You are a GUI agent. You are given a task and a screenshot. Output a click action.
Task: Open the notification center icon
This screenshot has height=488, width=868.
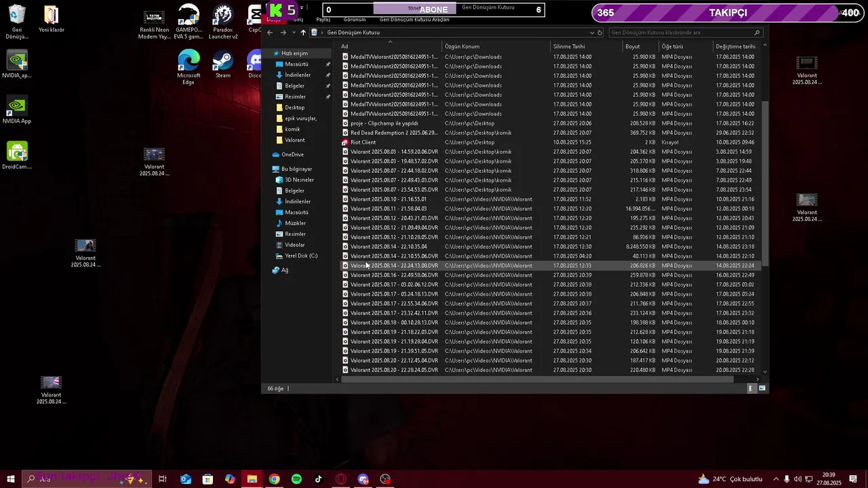[x=853, y=479]
